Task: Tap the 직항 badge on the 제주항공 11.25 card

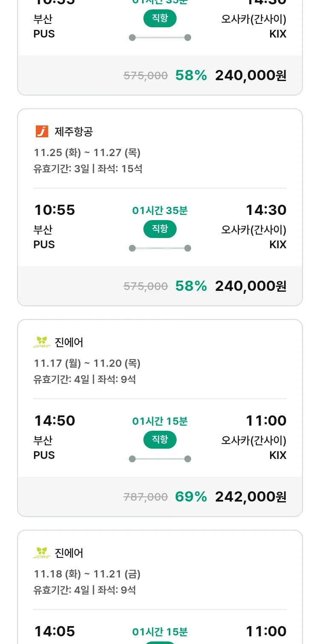Action: (x=160, y=229)
